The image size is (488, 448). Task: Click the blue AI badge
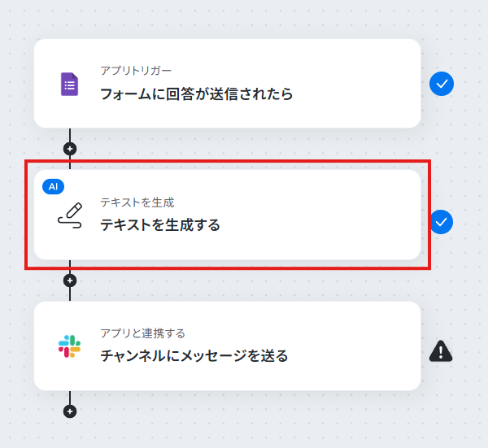coord(53,186)
